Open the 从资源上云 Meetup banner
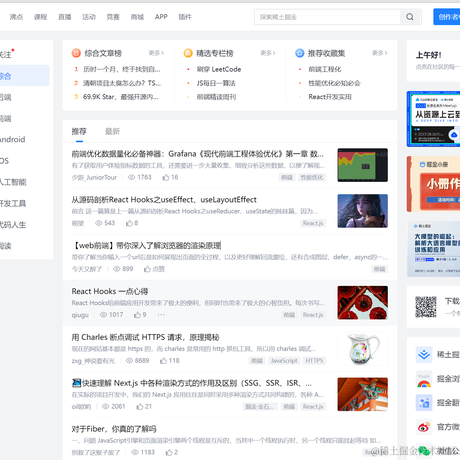This screenshot has width=460, height=460. pyautogui.click(x=433, y=119)
